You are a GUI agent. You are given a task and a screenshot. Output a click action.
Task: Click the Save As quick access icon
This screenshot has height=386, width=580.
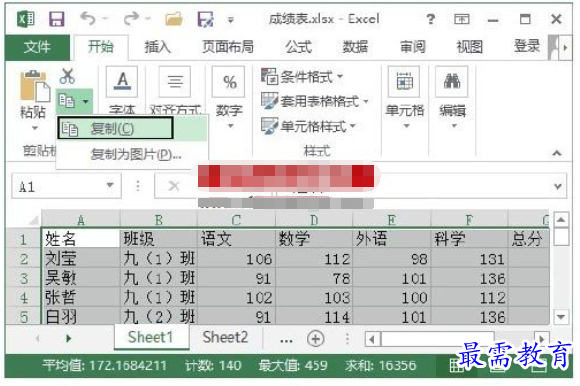click(206, 19)
